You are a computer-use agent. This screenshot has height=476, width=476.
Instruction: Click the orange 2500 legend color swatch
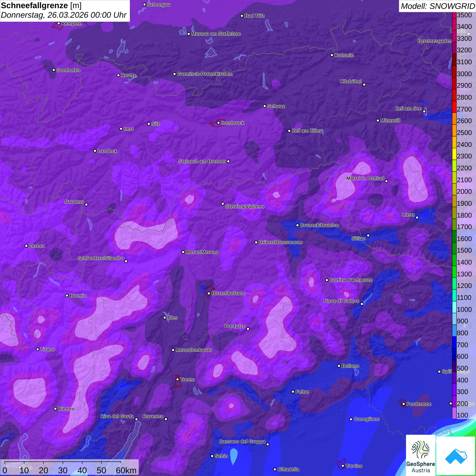(x=454, y=131)
